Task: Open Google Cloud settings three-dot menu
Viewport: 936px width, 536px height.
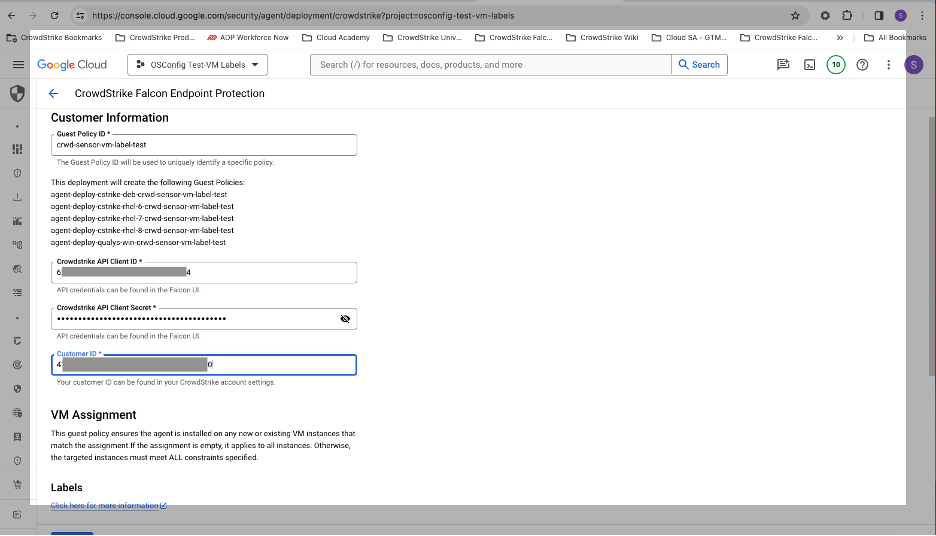Action: pos(888,64)
